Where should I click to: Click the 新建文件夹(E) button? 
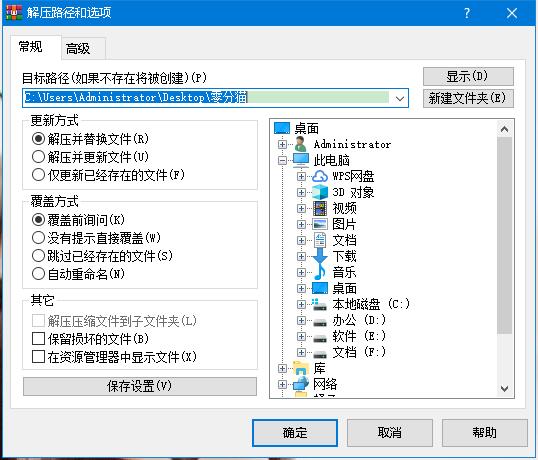[x=468, y=98]
